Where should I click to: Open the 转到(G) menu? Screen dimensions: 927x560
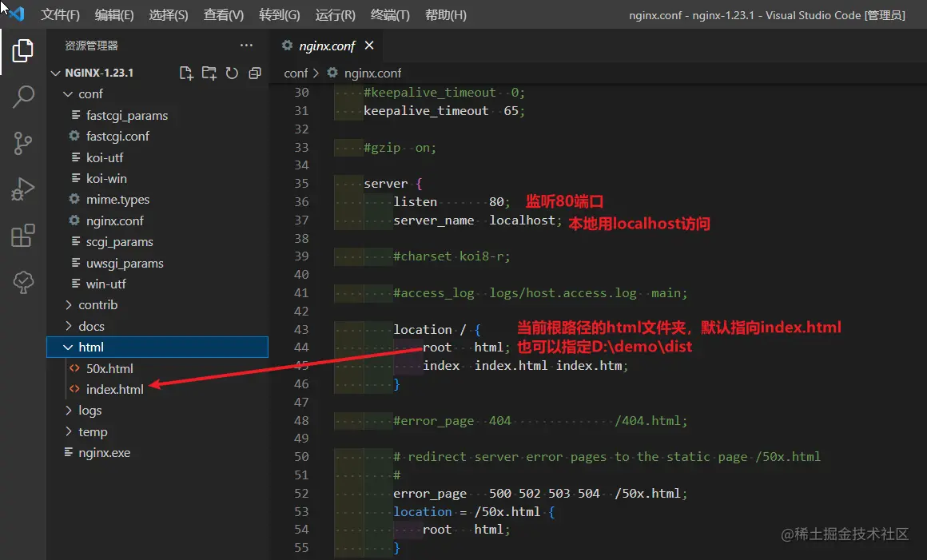[279, 14]
